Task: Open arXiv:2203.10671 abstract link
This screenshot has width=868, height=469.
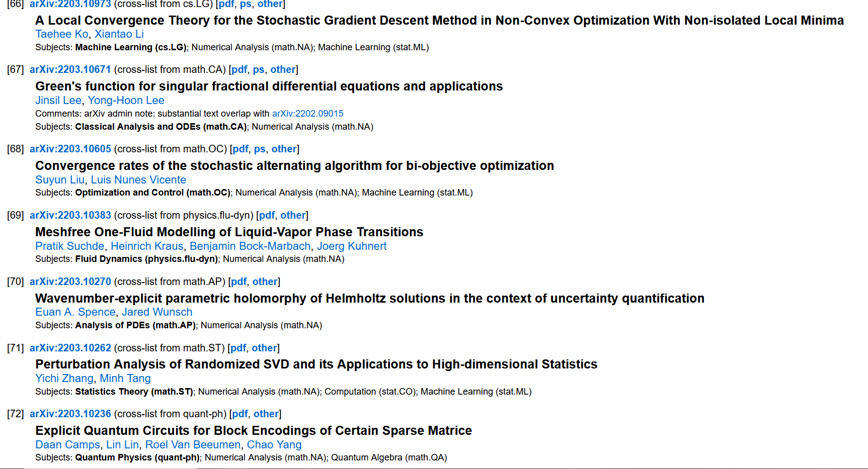Action: [70, 69]
